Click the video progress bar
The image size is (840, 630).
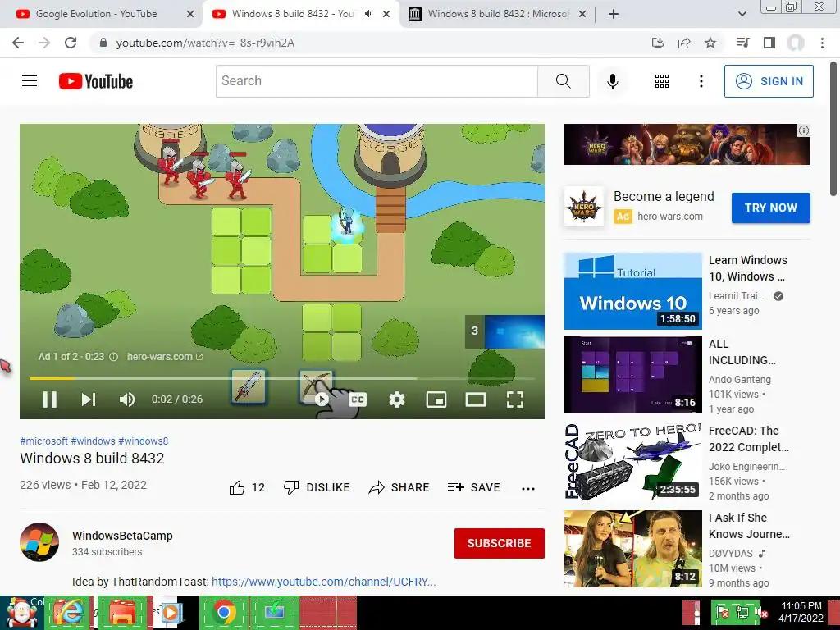tap(282, 378)
